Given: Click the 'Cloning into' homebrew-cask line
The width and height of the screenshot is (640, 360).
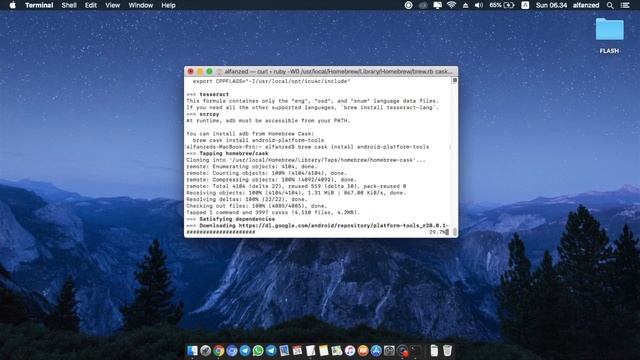Looking at the screenshot, I should (x=306, y=160).
